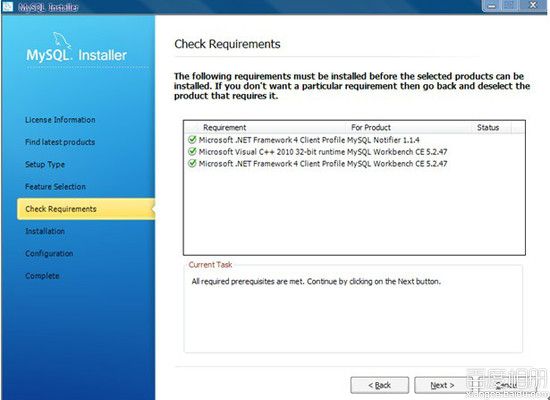Open the Configuration step in the sidebar

pos(49,254)
